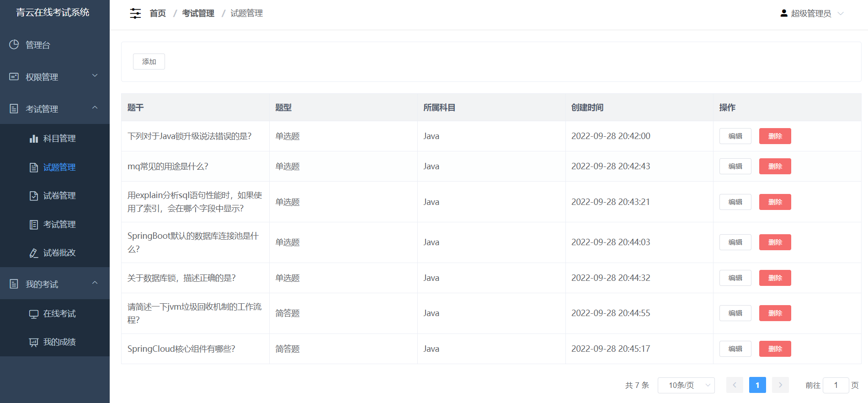This screenshot has height=403, width=868.
Task: Click the 试卷批改 pencil icon
Action: 34,253
